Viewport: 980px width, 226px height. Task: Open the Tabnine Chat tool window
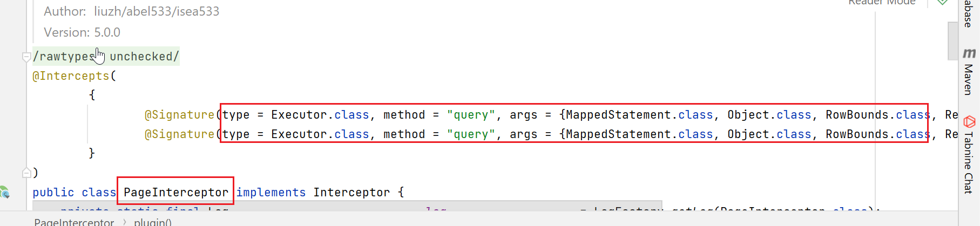coord(969,163)
